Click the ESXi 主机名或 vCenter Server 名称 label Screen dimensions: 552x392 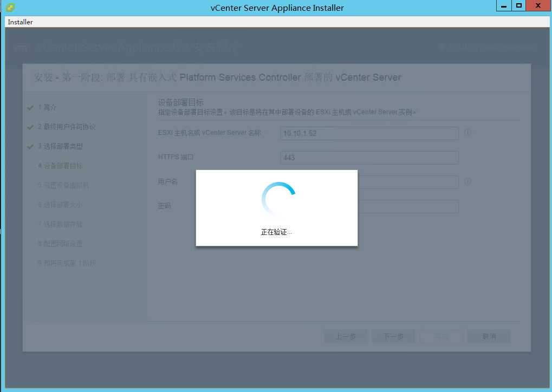tap(210, 133)
